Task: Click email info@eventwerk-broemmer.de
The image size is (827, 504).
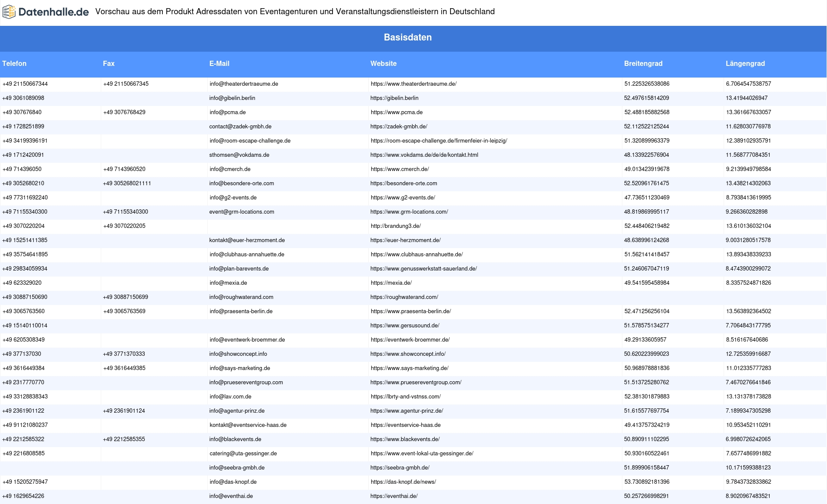Action: [247, 340]
